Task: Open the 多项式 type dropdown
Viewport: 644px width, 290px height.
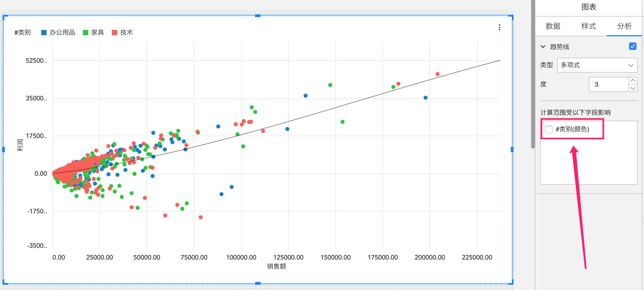Action: tap(597, 65)
